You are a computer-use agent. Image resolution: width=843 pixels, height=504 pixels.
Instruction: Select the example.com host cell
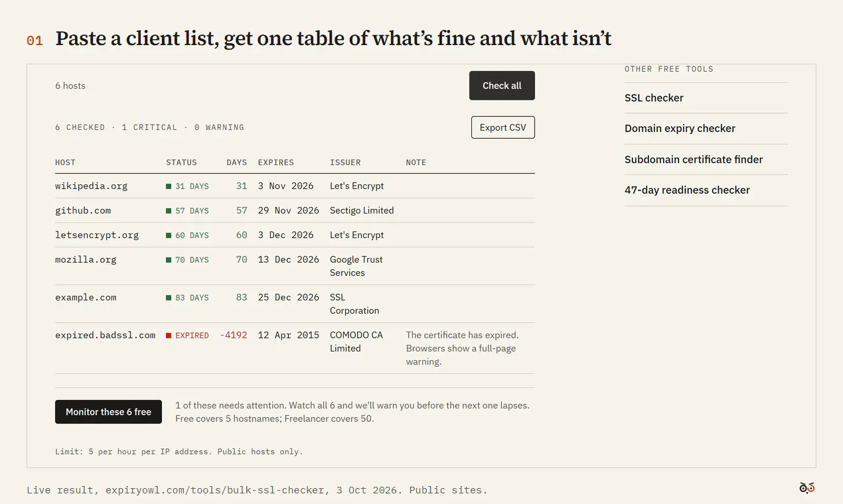[86, 297]
